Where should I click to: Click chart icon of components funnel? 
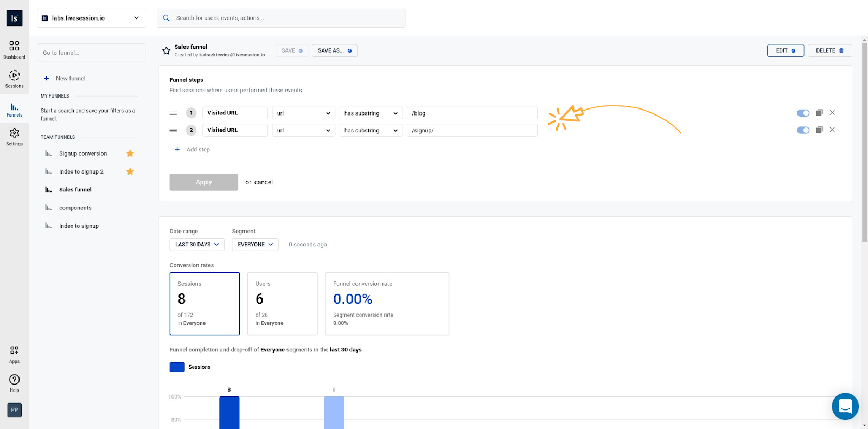tap(48, 208)
